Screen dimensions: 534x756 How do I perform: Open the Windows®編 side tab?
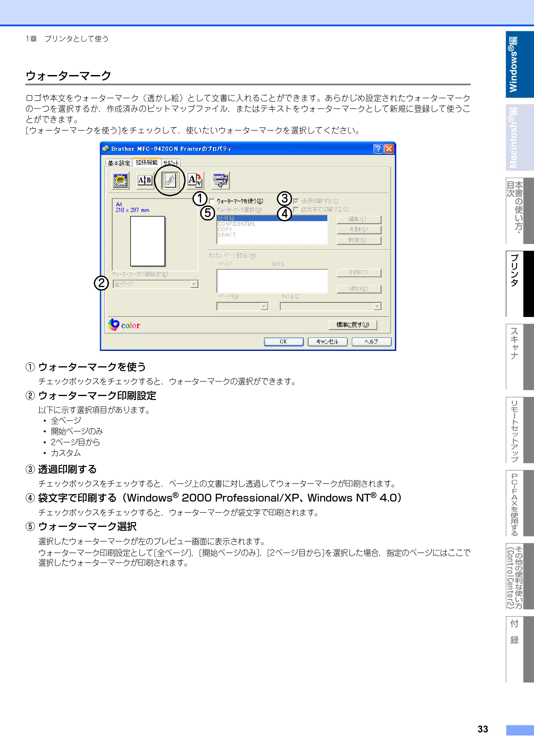coord(520,65)
